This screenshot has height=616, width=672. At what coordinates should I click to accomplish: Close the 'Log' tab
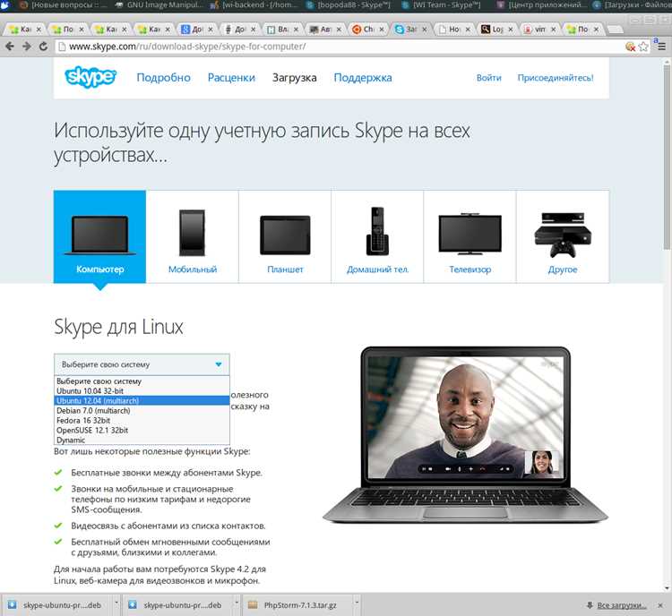511,30
